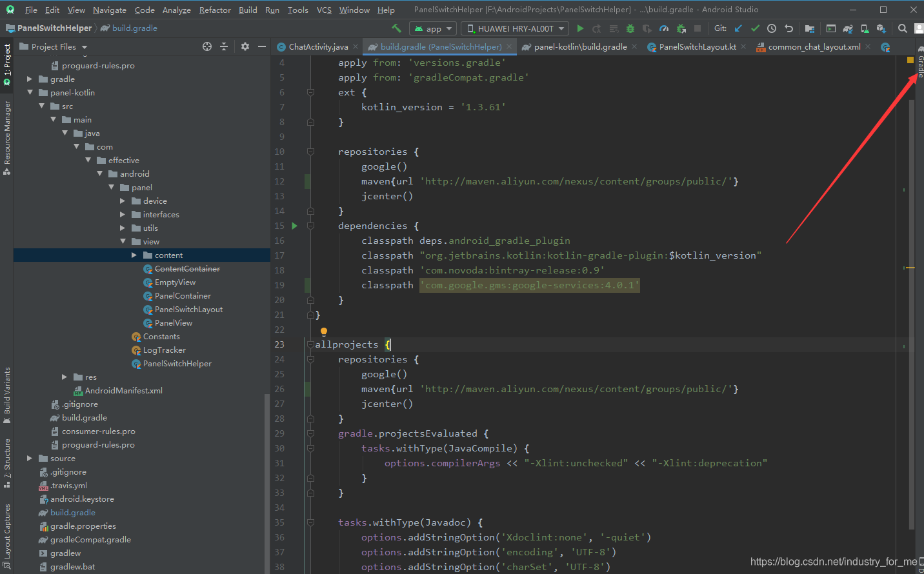Select AndroidManifest.xml in project tree

click(123, 390)
